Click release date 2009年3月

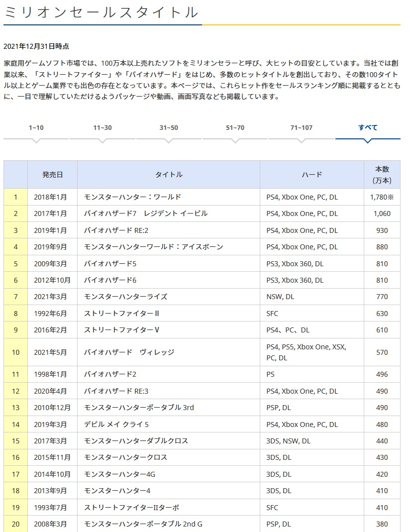click(x=50, y=264)
